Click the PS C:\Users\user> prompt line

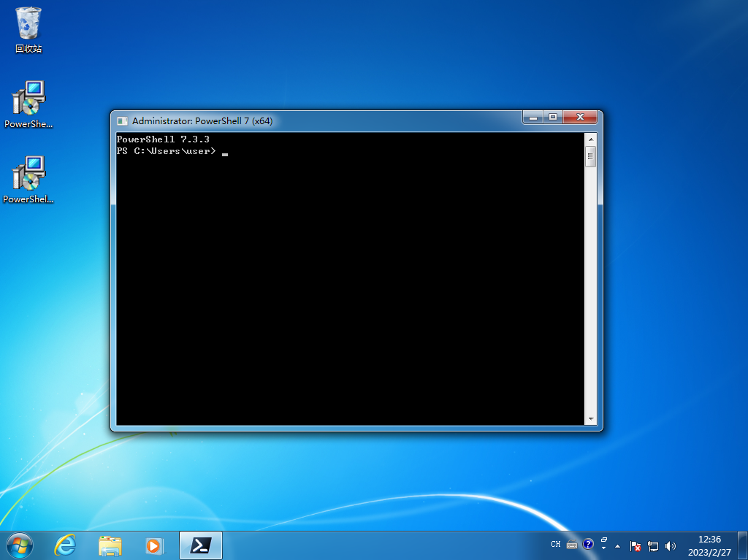[166, 151]
